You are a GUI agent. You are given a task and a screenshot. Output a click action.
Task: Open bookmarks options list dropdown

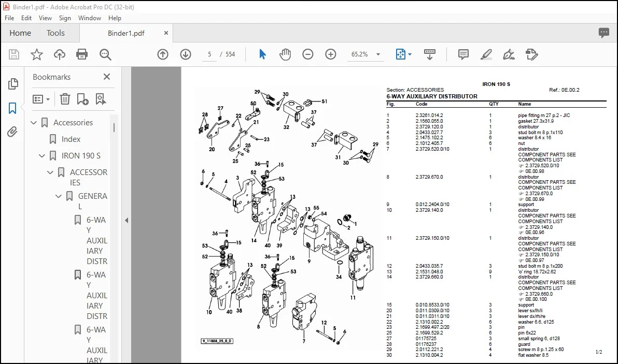click(x=41, y=99)
